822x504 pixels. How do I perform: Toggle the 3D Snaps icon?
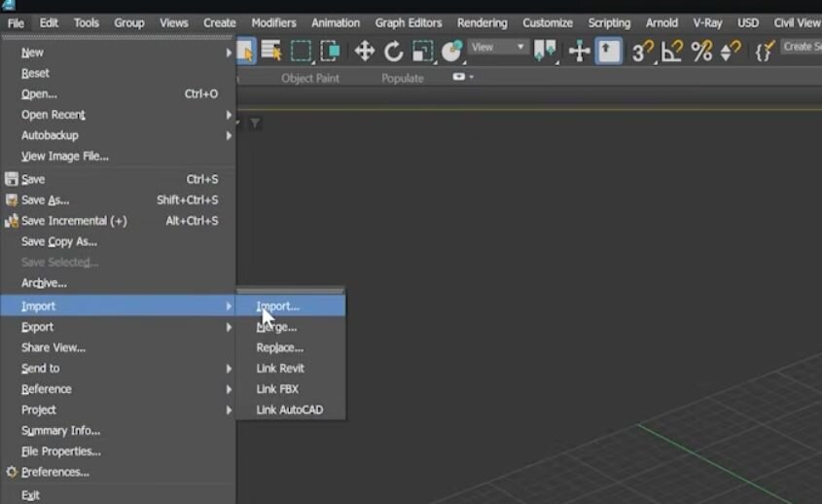coord(642,51)
